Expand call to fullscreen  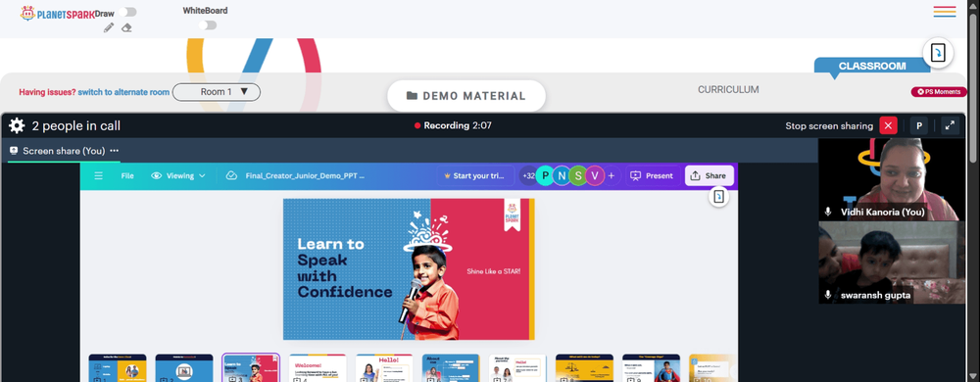coord(950,125)
